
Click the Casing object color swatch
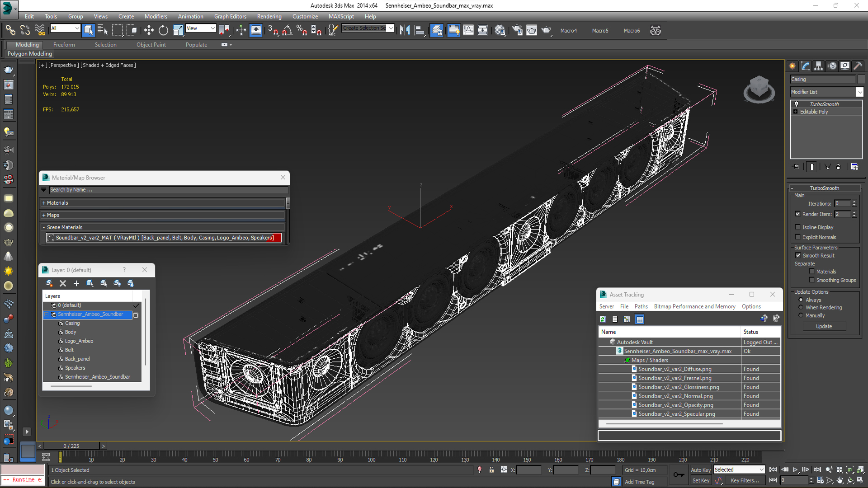click(x=861, y=79)
